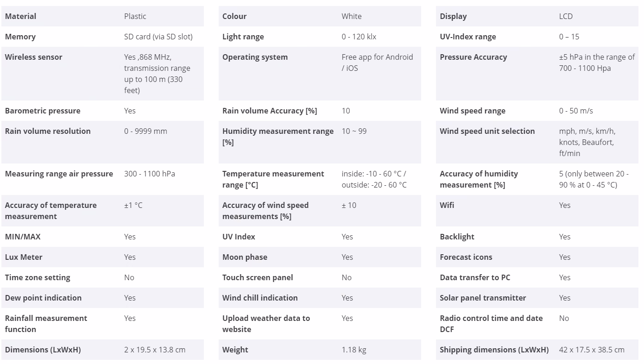This screenshot has width=644, height=364.
Task: Click the Solar panel transmitter label
Action: point(483,298)
